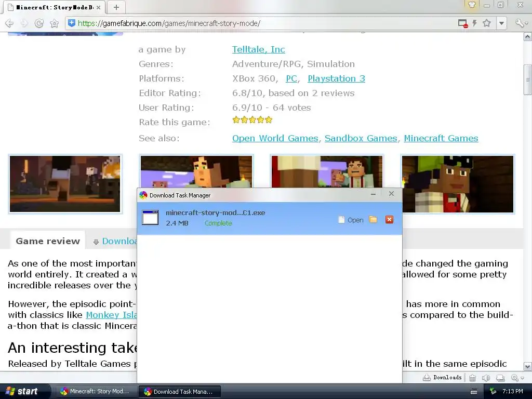Image resolution: width=532 pixels, height=399 pixels.
Task: Minimize the Download Task Manager window
Action: pos(373,194)
